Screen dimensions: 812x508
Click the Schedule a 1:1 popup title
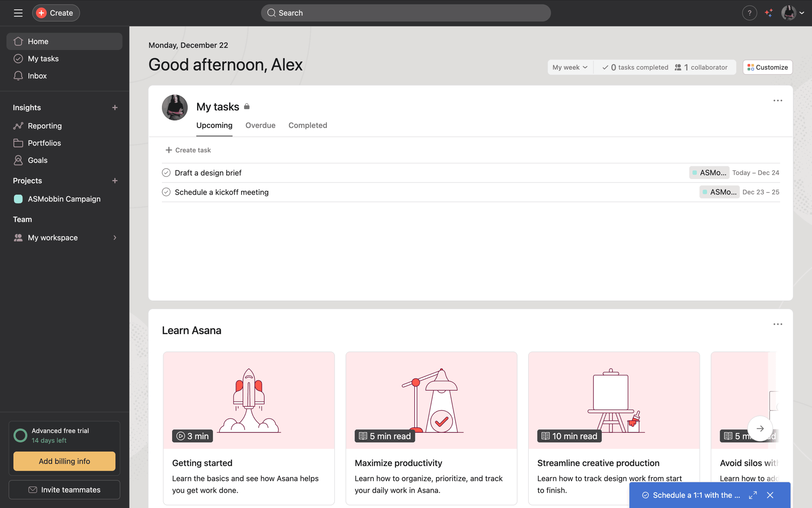(x=696, y=495)
